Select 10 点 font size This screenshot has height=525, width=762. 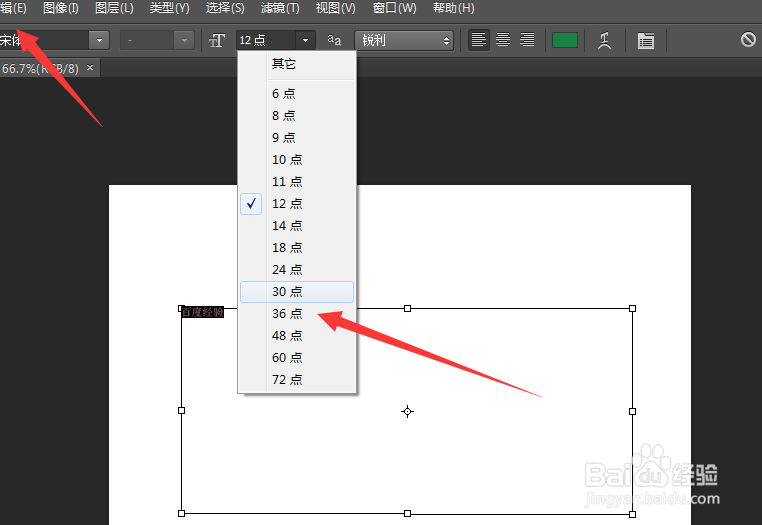tap(297, 159)
